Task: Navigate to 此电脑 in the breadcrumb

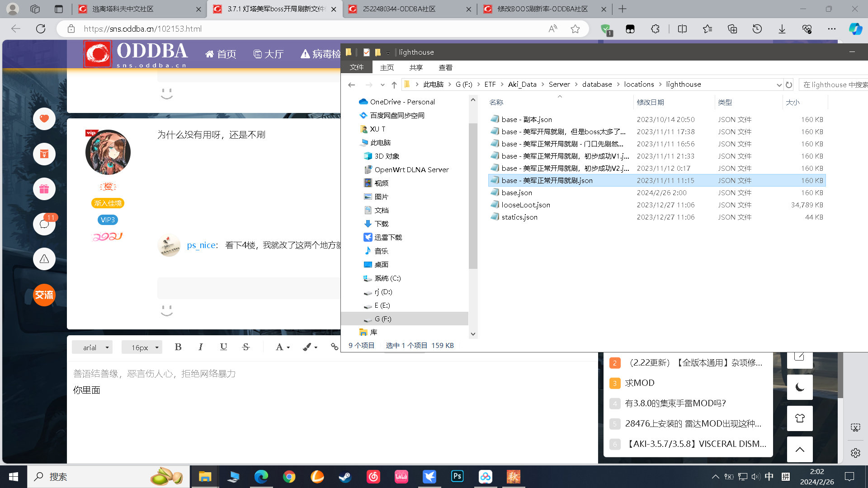Action: (433, 84)
